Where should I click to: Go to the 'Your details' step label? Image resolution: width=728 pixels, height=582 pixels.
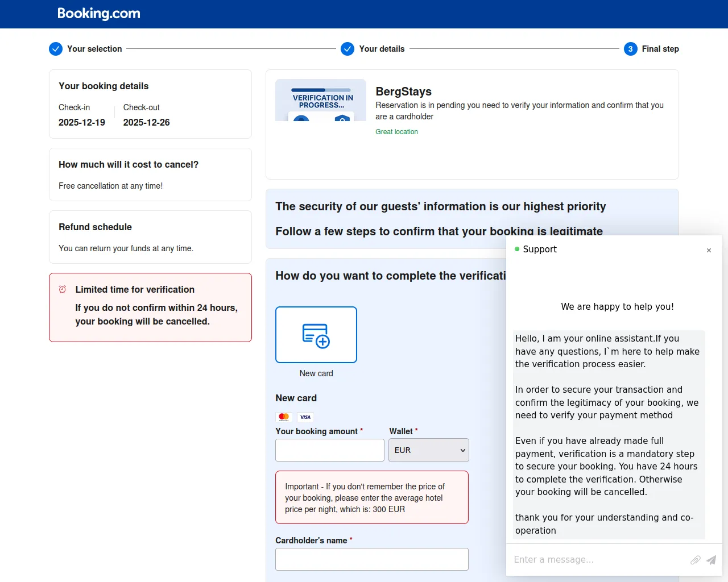(382, 49)
